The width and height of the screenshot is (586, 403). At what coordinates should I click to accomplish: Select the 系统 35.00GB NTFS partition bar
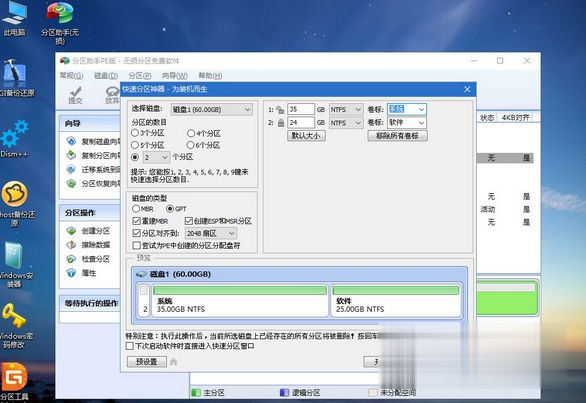click(x=240, y=301)
